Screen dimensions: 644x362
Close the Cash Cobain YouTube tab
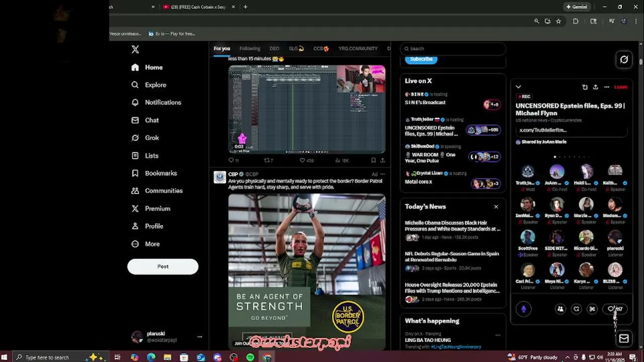(x=233, y=7)
